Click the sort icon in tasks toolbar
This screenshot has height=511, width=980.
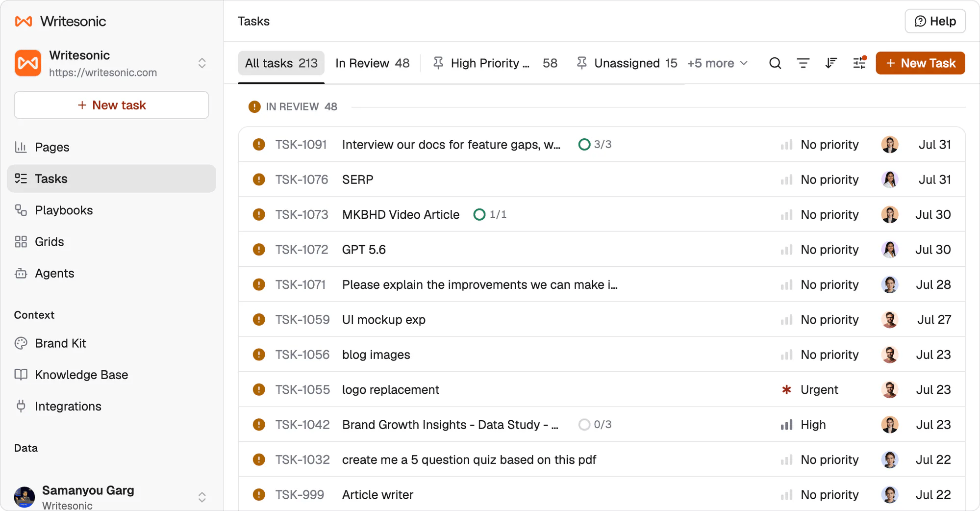pyautogui.click(x=831, y=63)
